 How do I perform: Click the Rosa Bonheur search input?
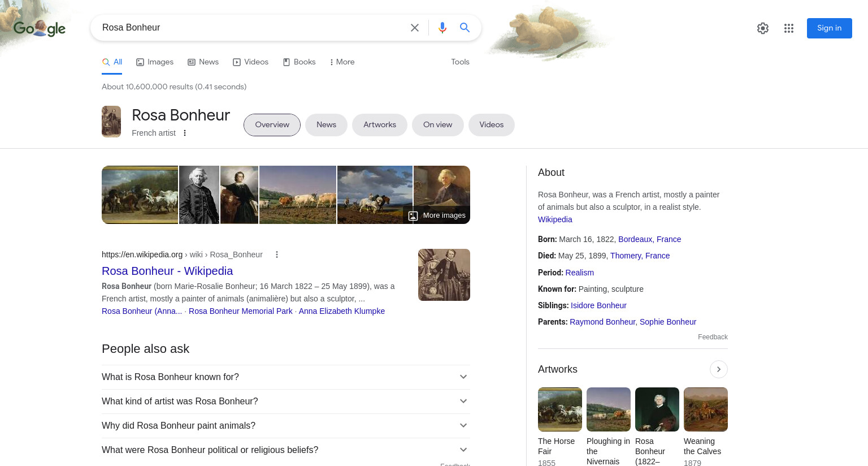251,28
